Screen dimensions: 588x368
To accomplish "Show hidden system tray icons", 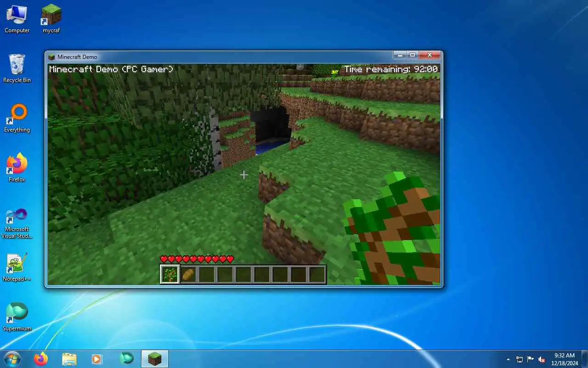I will pyautogui.click(x=508, y=359).
